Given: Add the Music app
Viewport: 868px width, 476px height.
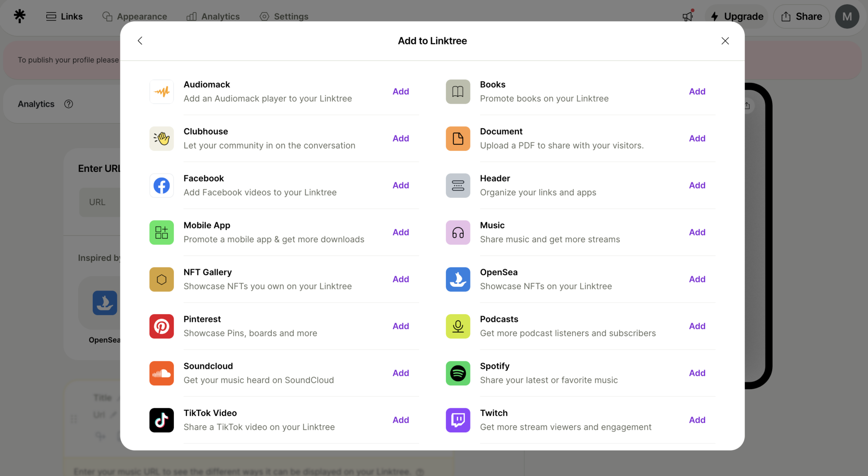Looking at the screenshot, I should click(697, 232).
